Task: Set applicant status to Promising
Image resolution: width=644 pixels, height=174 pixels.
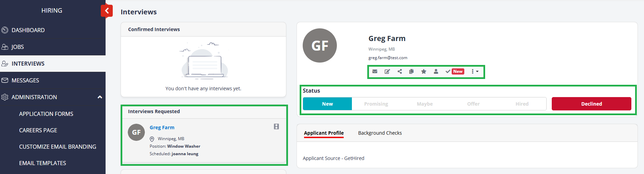Action: 376,104
